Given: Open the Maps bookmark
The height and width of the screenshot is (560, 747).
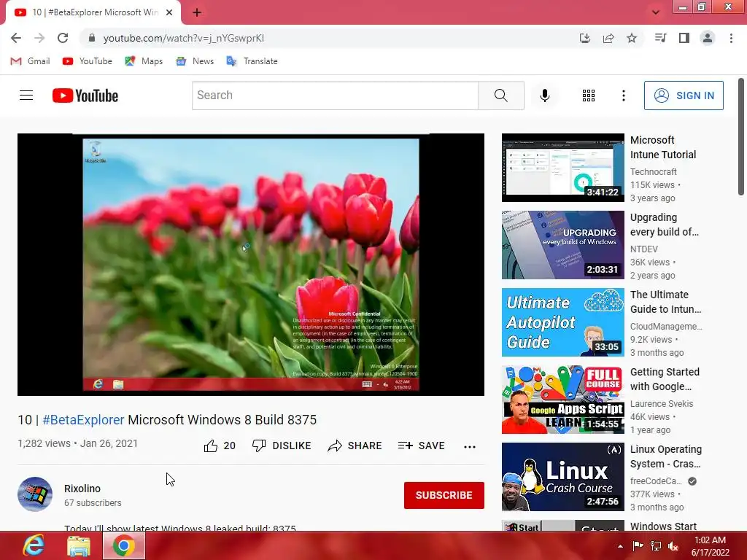Looking at the screenshot, I should tap(144, 61).
